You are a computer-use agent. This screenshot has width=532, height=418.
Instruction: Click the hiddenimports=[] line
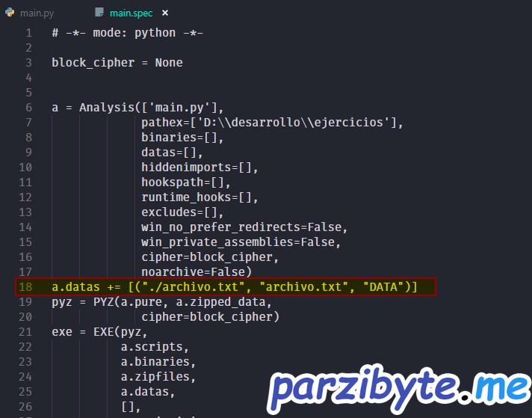[x=199, y=167]
